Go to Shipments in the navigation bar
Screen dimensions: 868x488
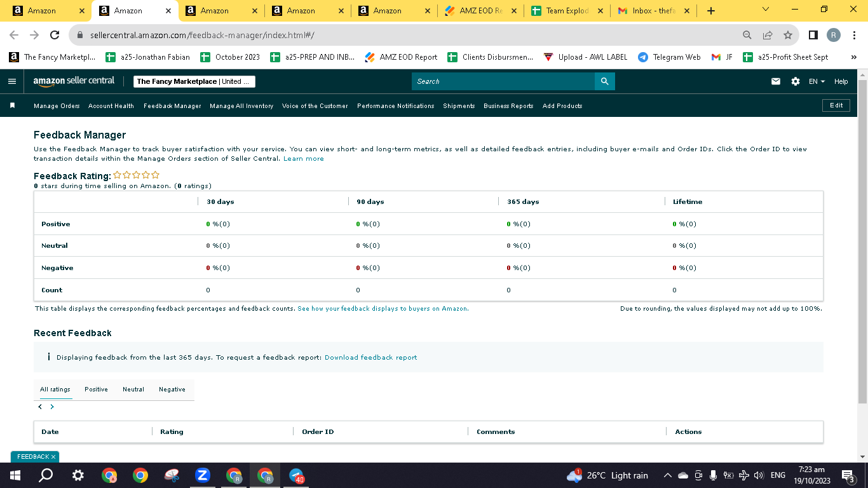point(459,106)
